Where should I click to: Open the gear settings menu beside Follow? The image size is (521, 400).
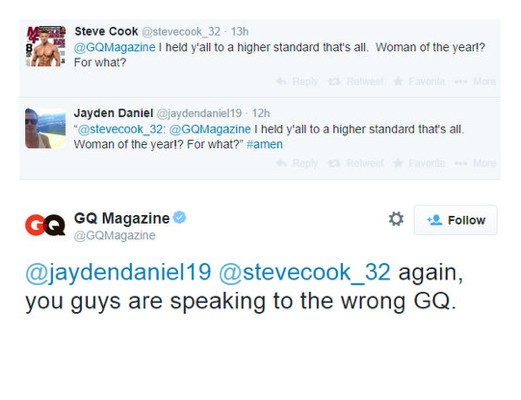coord(396,219)
